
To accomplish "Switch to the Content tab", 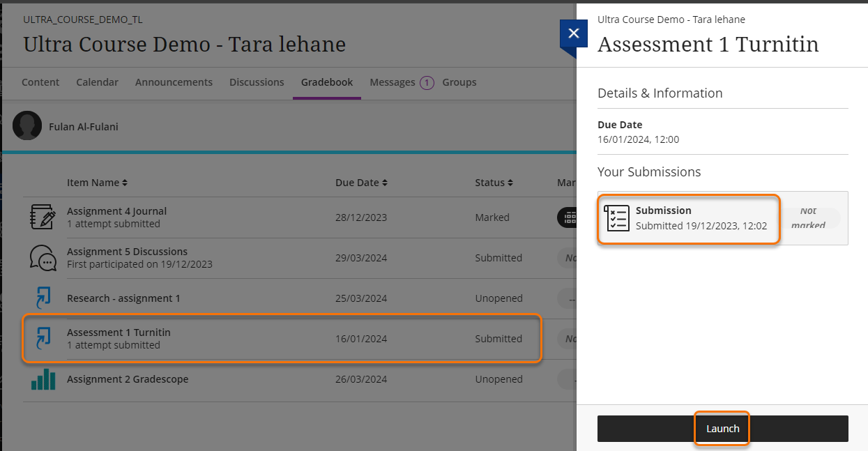I will coord(40,82).
